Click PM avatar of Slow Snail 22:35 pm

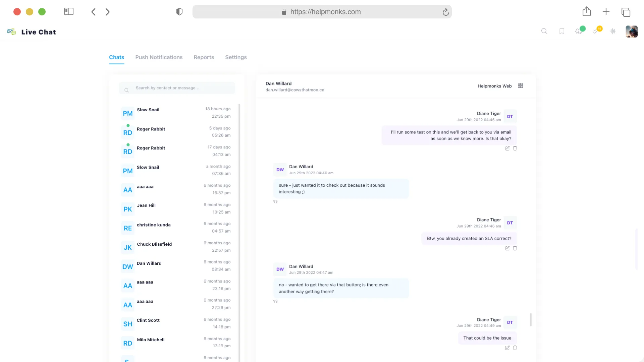point(127,113)
